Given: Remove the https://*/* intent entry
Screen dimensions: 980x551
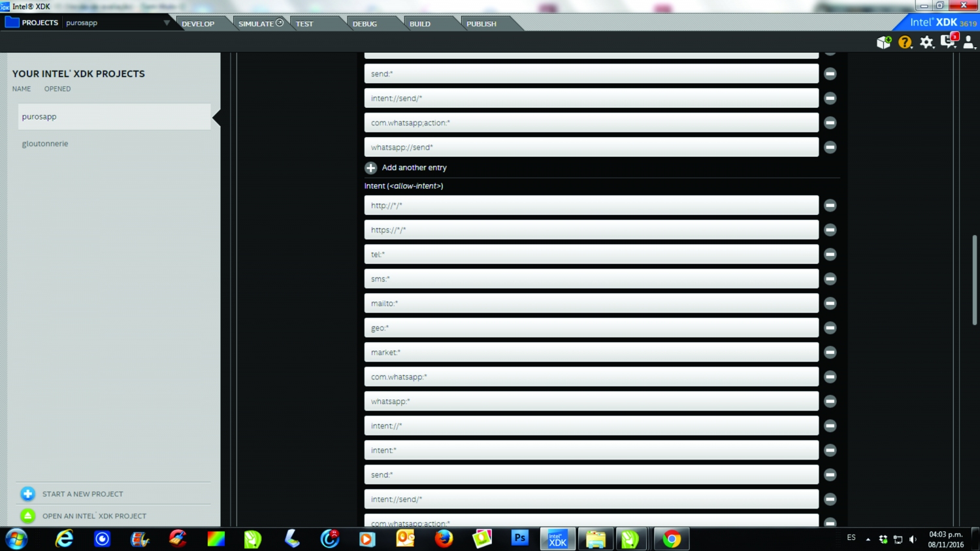Looking at the screenshot, I should [x=830, y=230].
